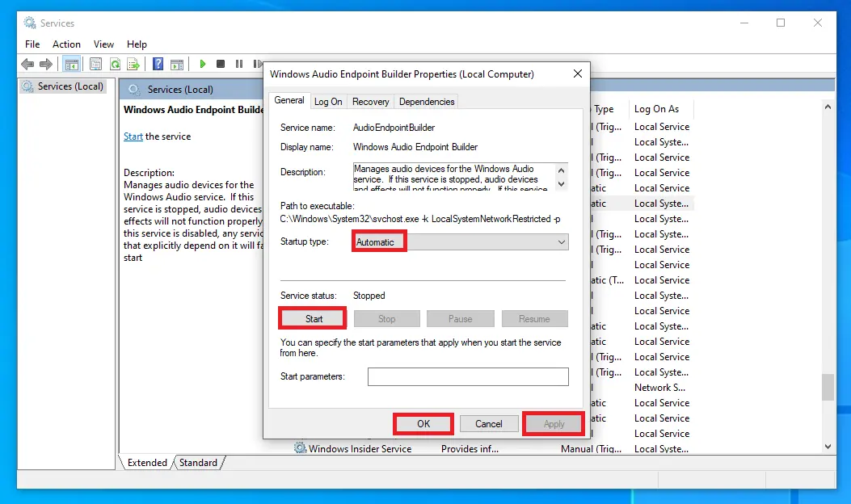Screen dimensions: 851x504
Task: Open the Action menu
Action: point(66,44)
